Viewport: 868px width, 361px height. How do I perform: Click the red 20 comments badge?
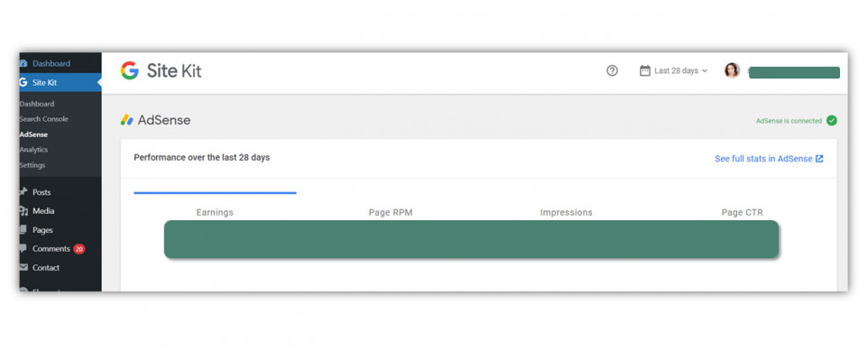pyautogui.click(x=79, y=249)
